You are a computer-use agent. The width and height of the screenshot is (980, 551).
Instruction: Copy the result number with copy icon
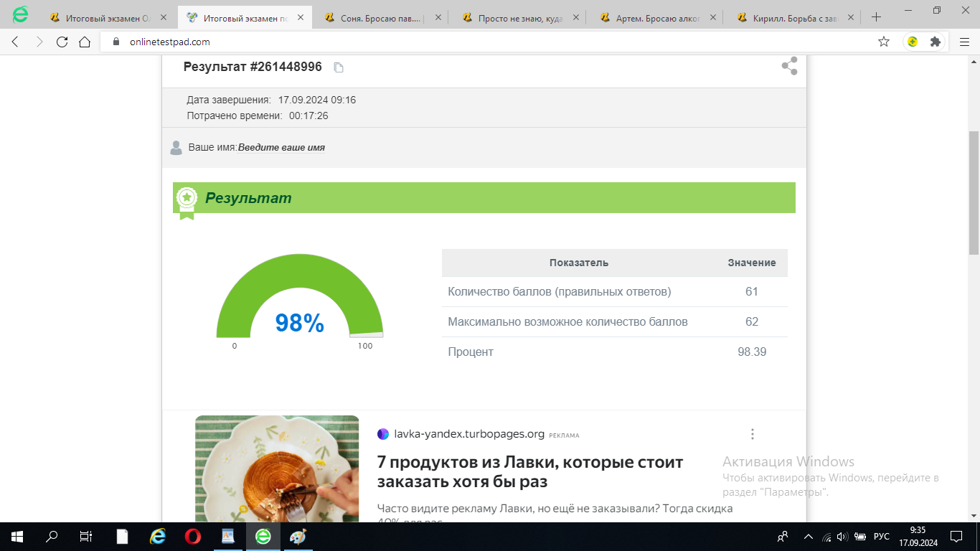pos(339,67)
